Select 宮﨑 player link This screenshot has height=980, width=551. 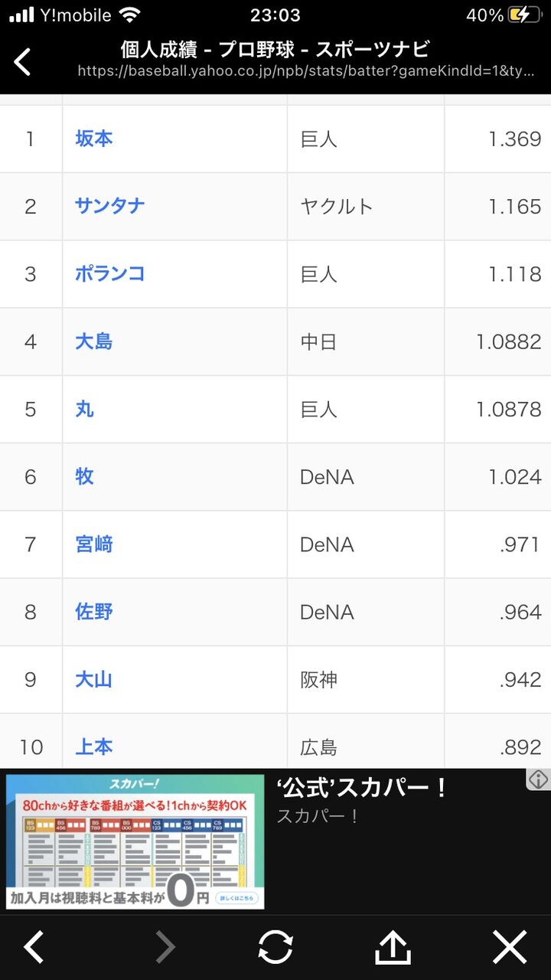pos(94,544)
